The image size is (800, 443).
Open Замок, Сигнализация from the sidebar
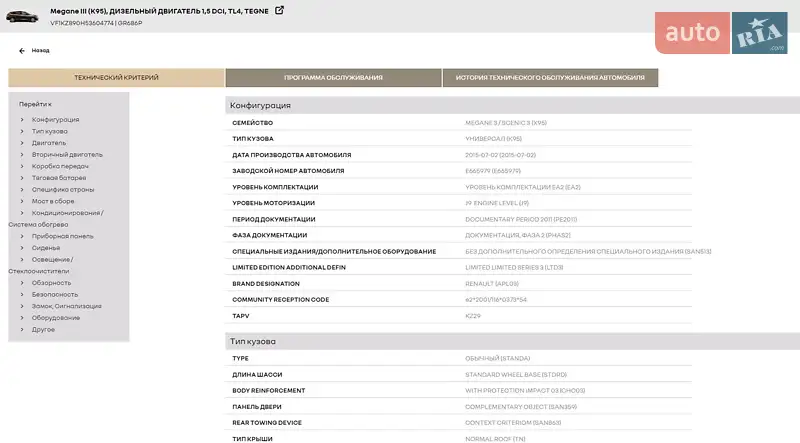[x=64, y=306]
